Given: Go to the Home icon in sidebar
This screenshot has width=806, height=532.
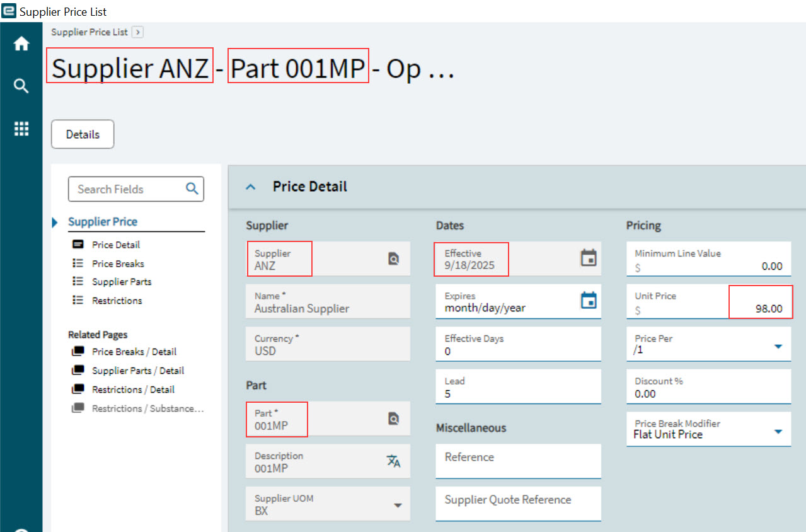Looking at the screenshot, I should 21,44.
